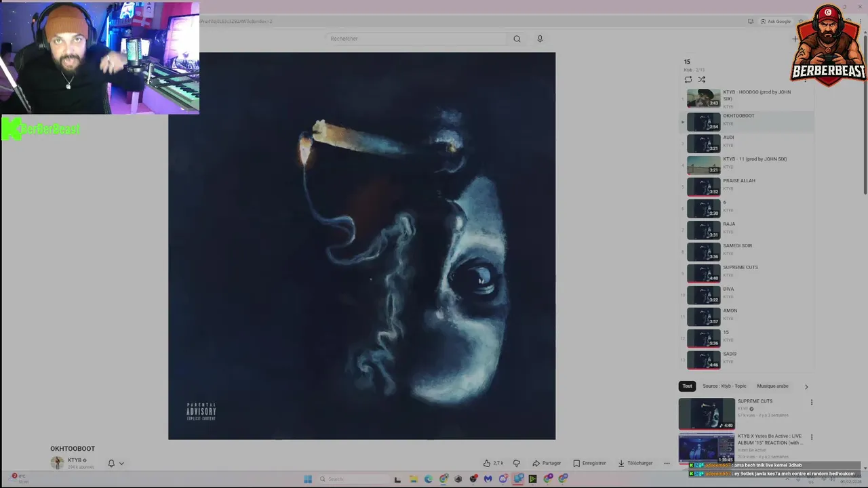868x488 pixels.
Task: Open the KTYB channel name link
Action: point(75,460)
